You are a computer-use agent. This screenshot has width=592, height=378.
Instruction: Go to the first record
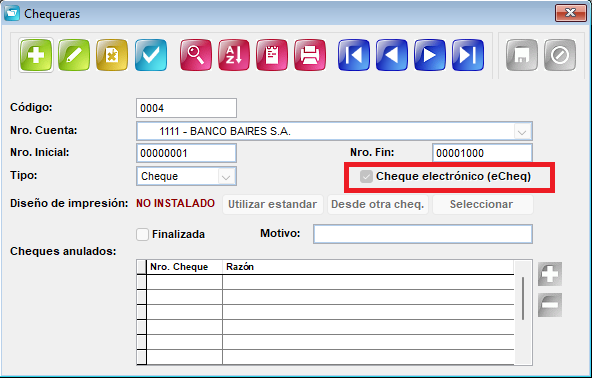click(x=354, y=55)
